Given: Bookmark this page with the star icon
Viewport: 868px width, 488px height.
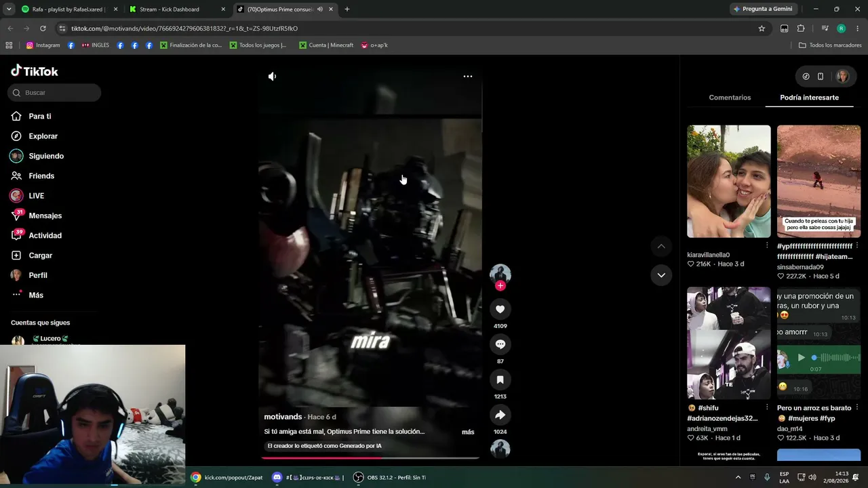Looking at the screenshot, I should [762, 28].
